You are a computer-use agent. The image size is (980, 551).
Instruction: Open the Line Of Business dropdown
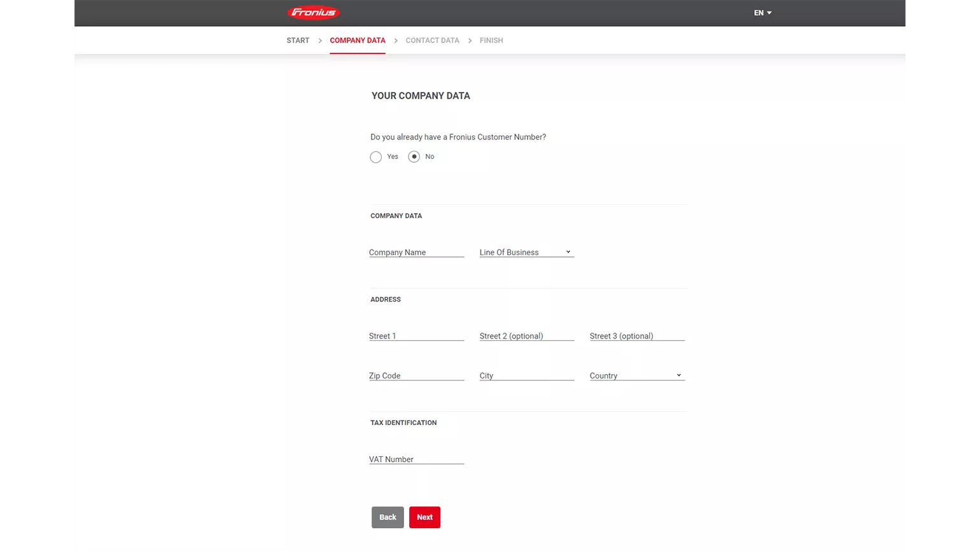pyautogui.click(x=526, y=252)
